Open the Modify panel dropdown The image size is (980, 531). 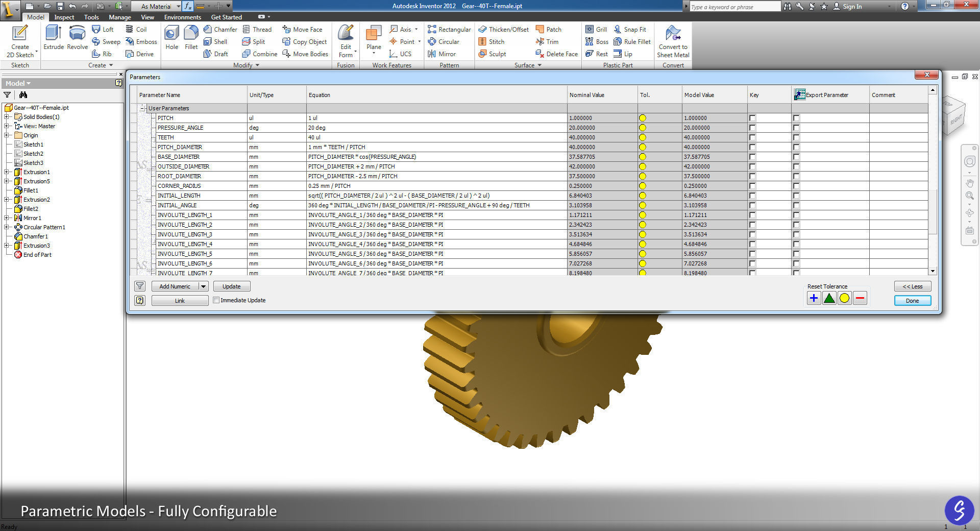[247, 65]
